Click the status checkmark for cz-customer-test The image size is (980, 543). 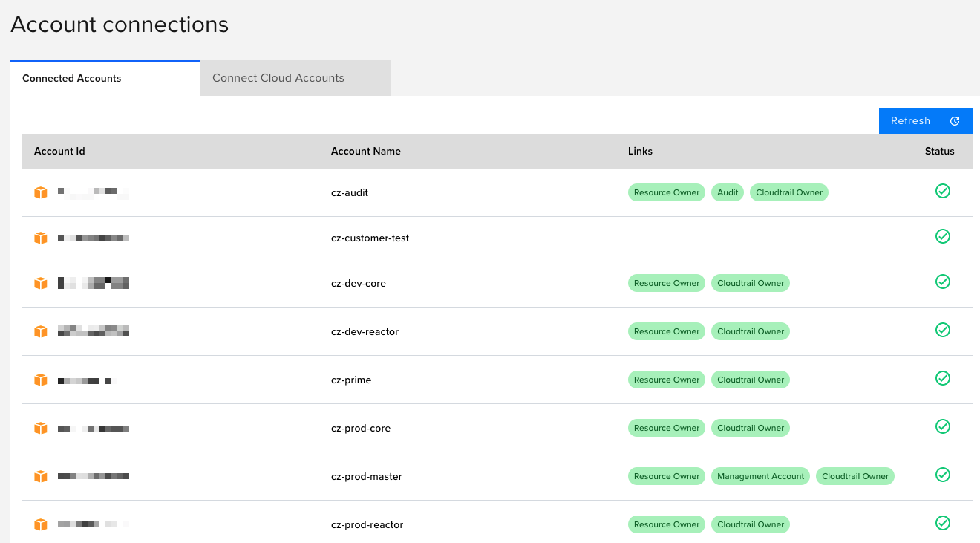point(943,236)
